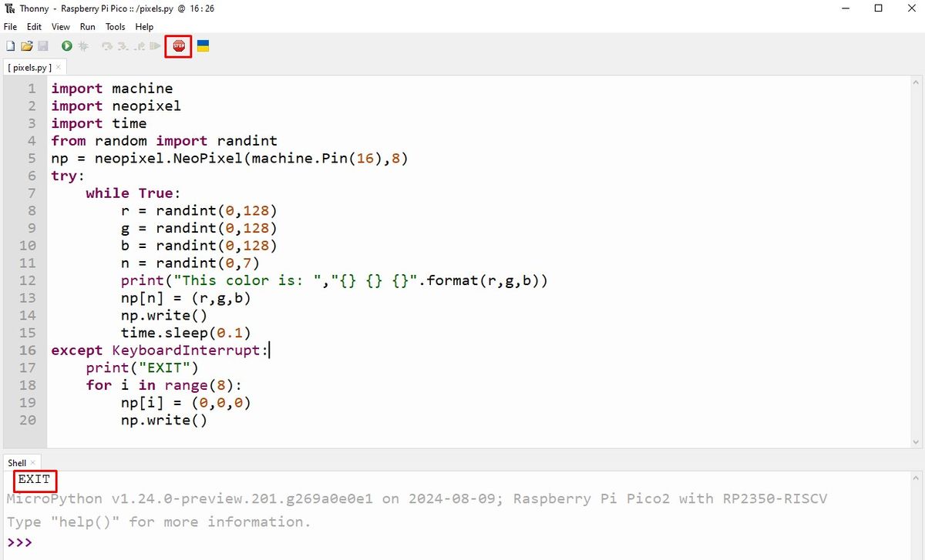Close the pixels.py tab

(58, 67)
